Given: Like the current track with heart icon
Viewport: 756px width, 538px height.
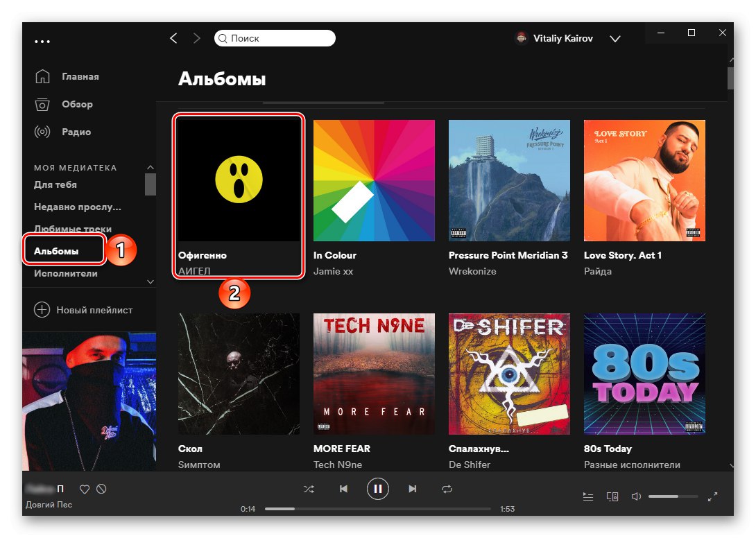Looking at the screenshot, I should (85, 489).
